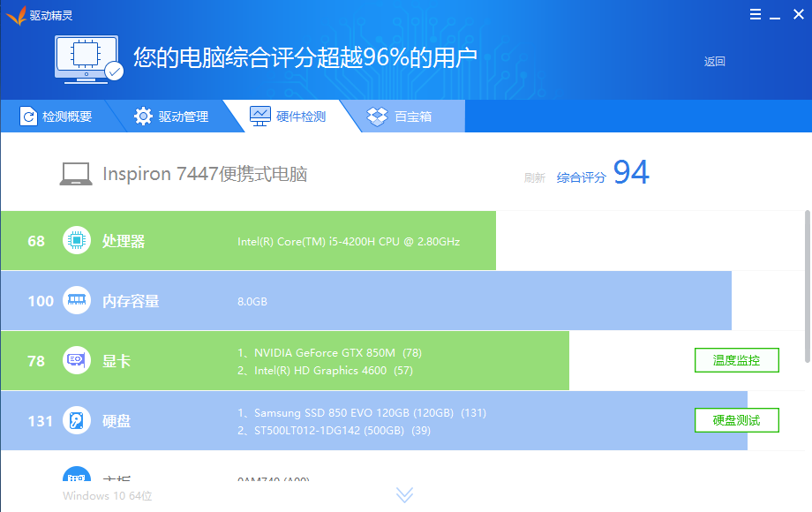Click the laptop icon beside Inspiron 7447

(x=76, y=174)
